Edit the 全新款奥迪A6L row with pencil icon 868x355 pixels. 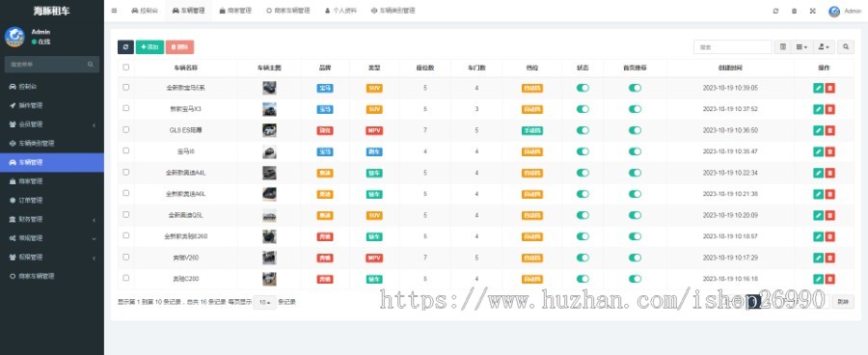(x=818, y=194)
